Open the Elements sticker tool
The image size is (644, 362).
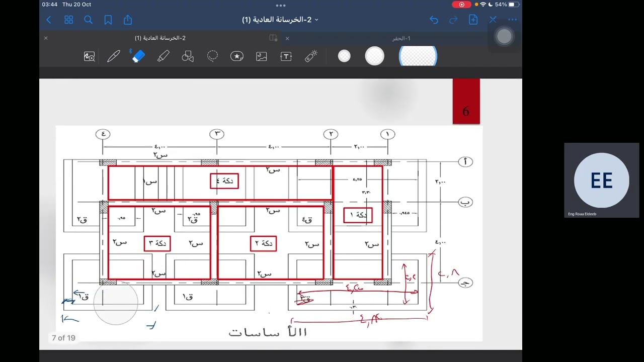point(237,56)
